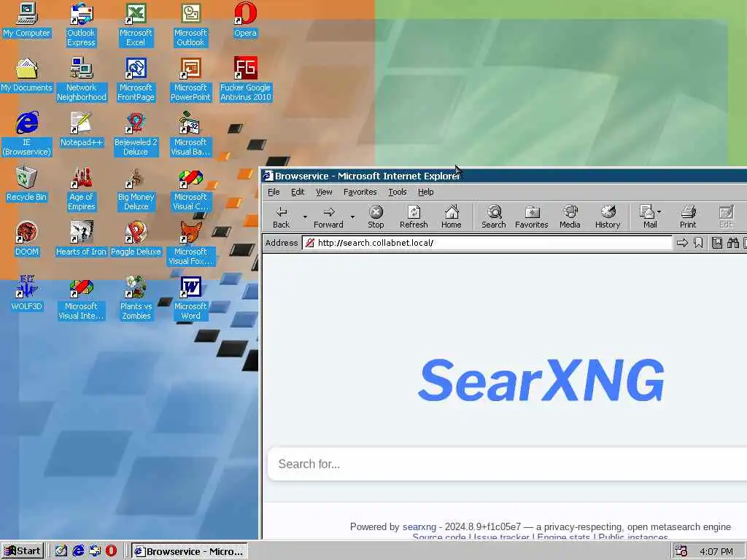Select the Recycle Bin desktop icon
This screenshot has width=747, height=560.
tap(27, 184)
